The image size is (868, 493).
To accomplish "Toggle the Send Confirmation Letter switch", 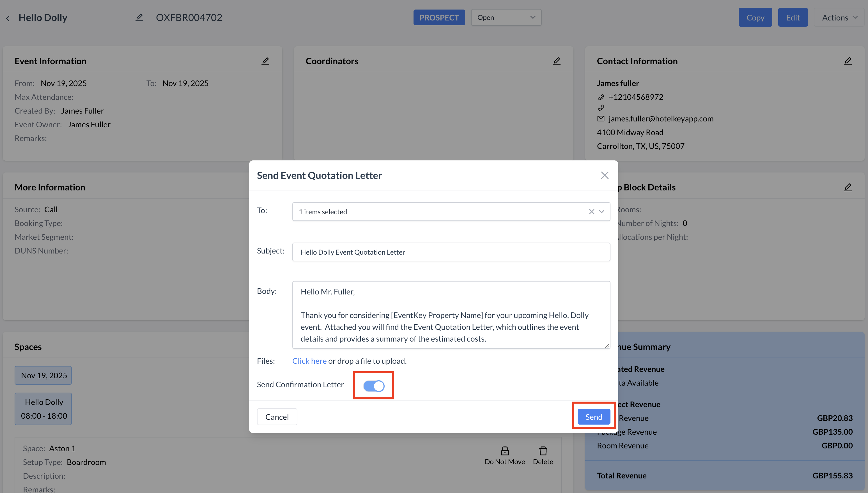I will click(374, 386).
